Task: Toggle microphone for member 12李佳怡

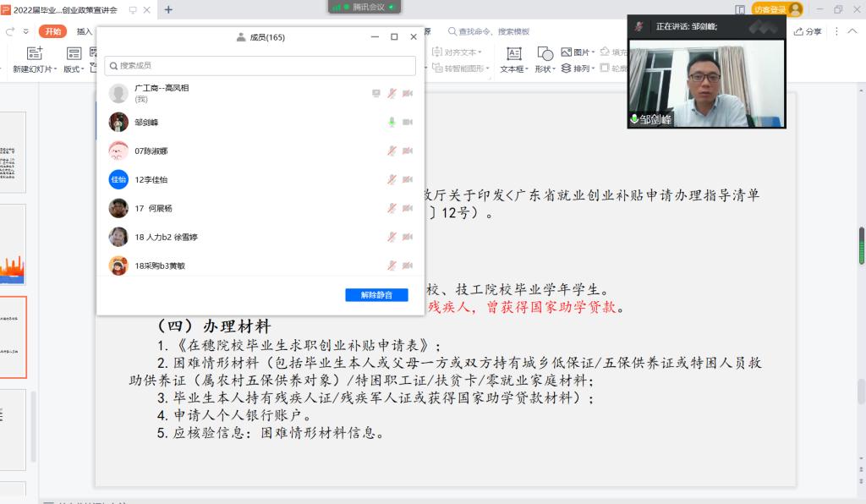Action: [x=392, y=180]
